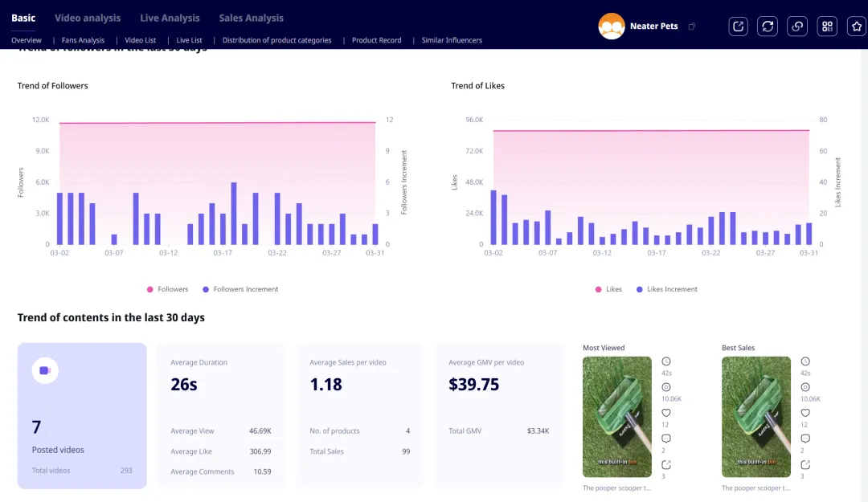
Task: Click the purple Posted videos camera icon
Action: [x=44, y=370]
